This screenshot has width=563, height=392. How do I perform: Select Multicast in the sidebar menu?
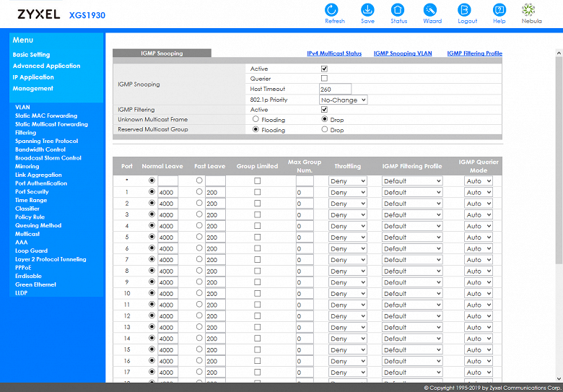click(x=27, y=234)
